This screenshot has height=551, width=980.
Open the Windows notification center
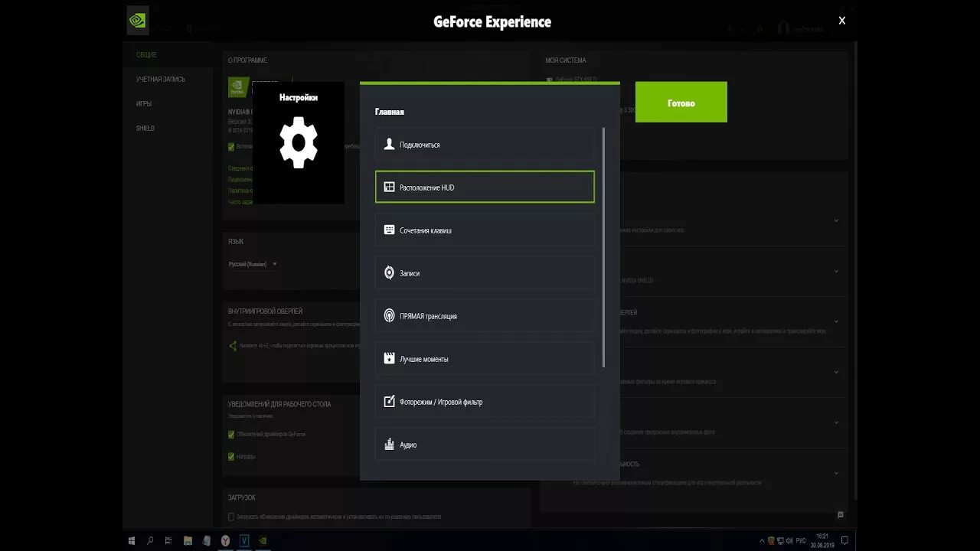coord(844,540)
